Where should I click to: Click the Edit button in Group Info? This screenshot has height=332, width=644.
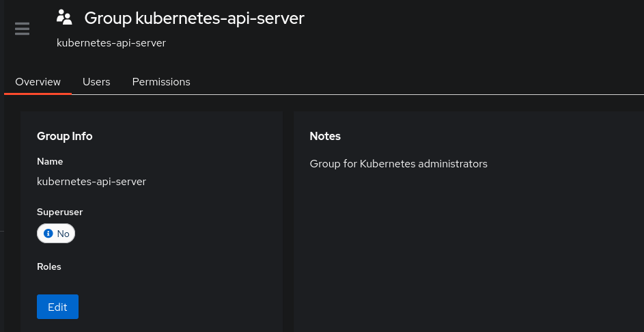pyautogui.click(x=57, y=307)
